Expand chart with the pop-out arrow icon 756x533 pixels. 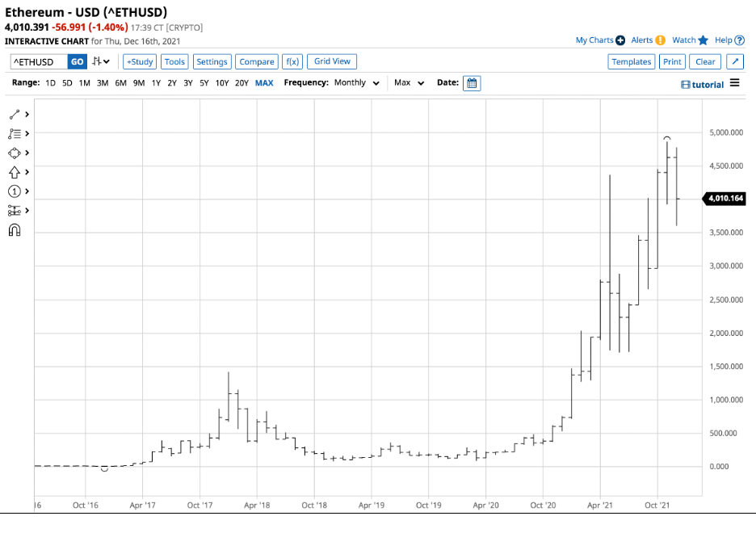(735, 61)
